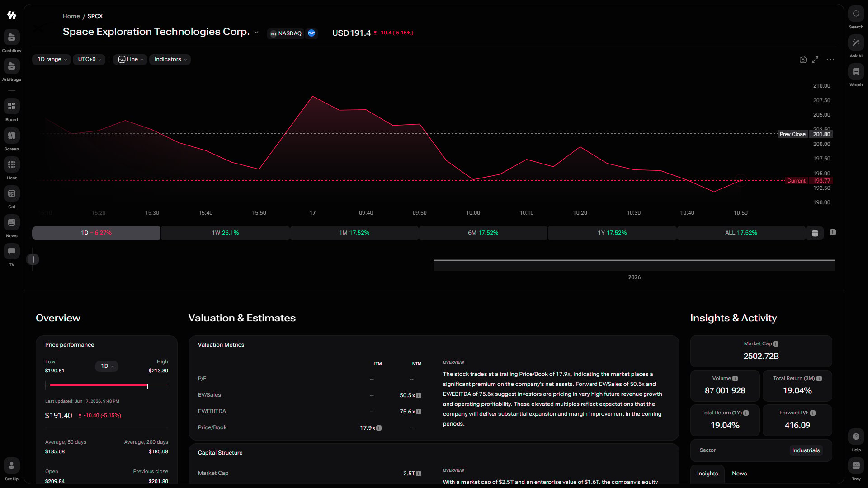Click the Prev Close label on chart
This screenshot has height=488, width=868.
click(x=793, y=134)
